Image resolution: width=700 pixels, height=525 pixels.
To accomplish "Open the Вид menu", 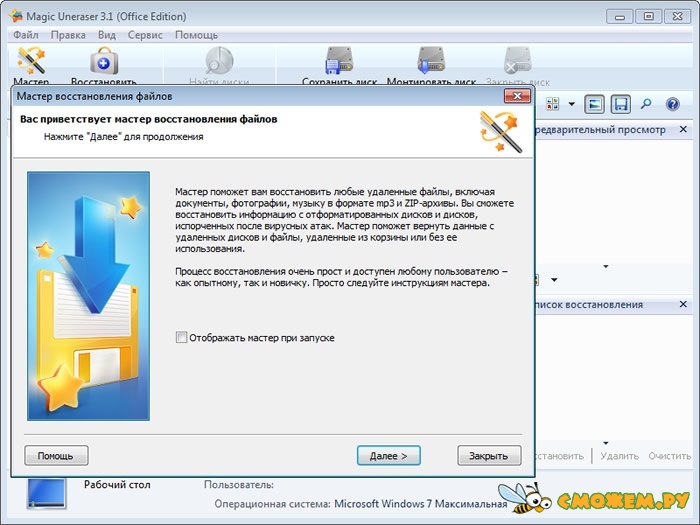I will (107, 35).
